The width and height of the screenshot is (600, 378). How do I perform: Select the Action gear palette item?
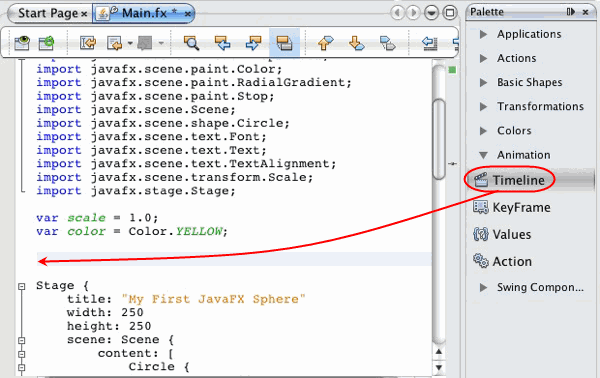pyautogui.click(x=502, y=261)
